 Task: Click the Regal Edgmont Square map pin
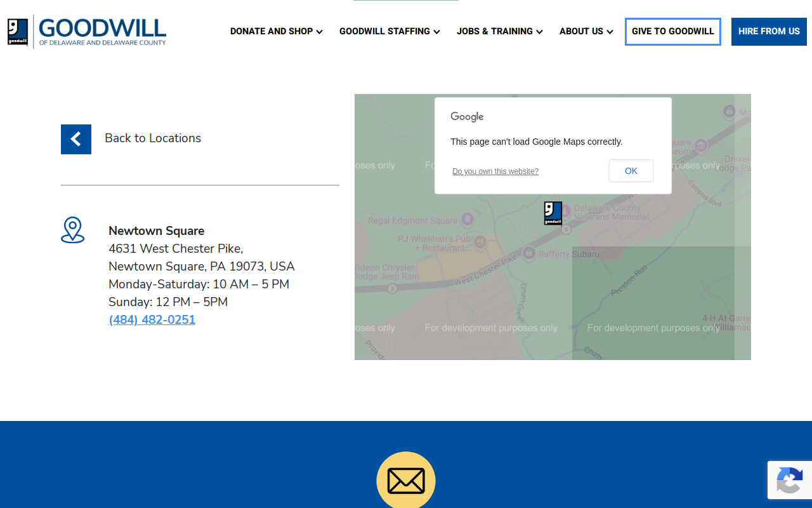tap(468, 220)
